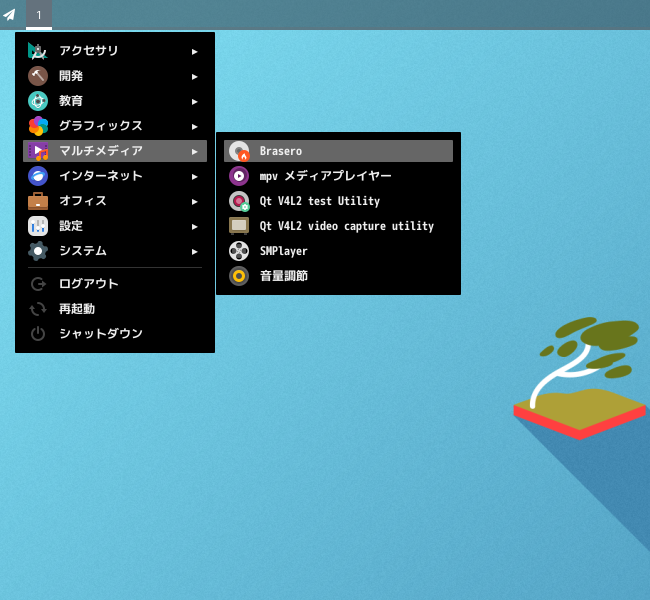Click the Qt V4L2 test Utility icon

click(239, 201)
